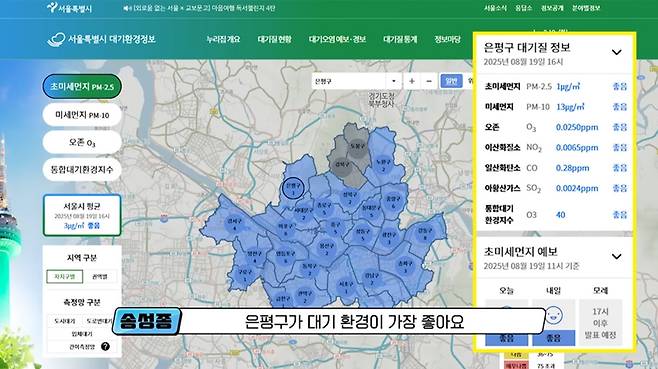Collapse the 초미세먼지 예보 panel
The height and width of the screenshot is (369, 658).
click(x=616, y=256)
